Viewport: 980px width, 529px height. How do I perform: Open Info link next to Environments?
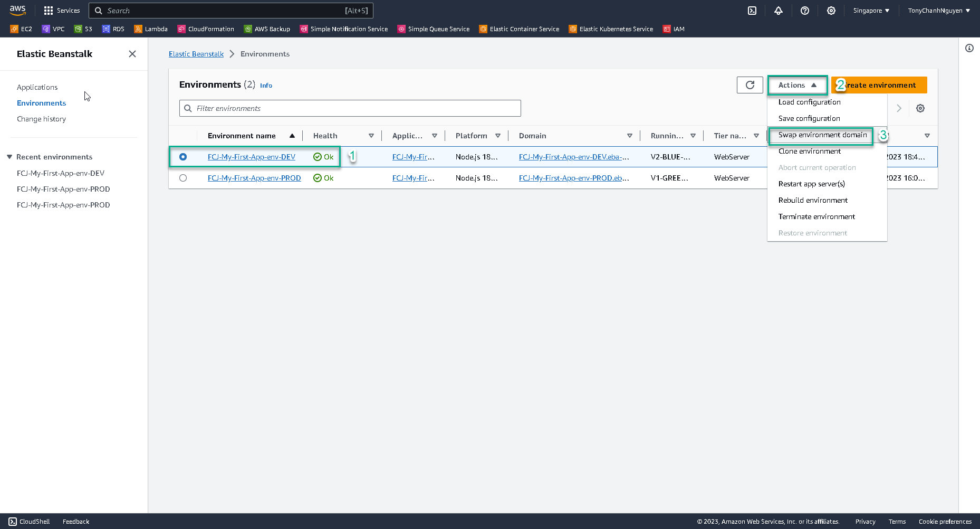[266, 86]
